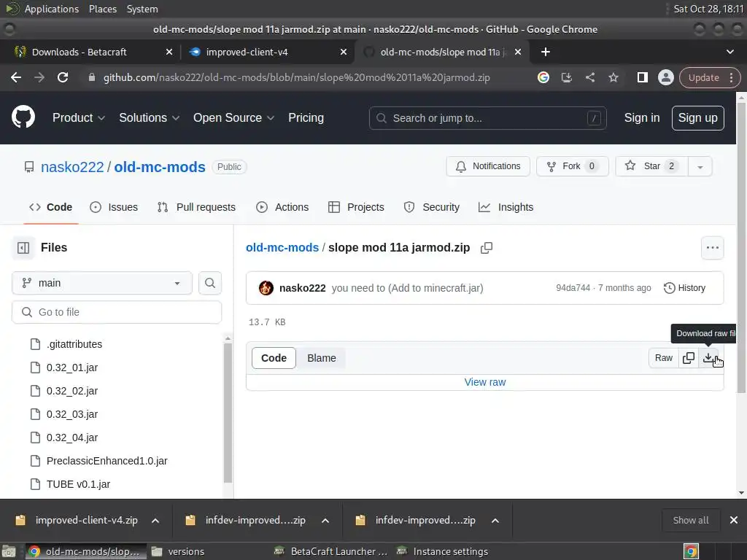The width and height of the screenshot is (747, 560).
Task: Click nasko222 avatar in the commit row
Action: [x=266, y=287]
